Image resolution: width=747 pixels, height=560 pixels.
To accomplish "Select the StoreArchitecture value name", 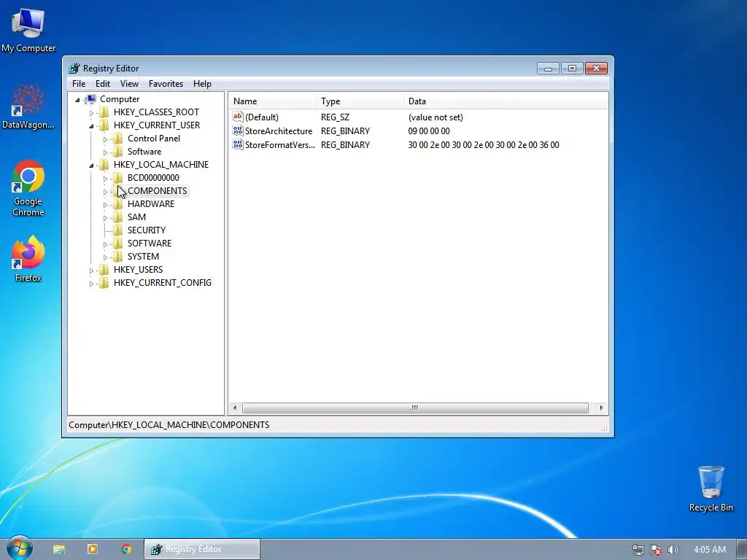I will (x=279, y=131).
